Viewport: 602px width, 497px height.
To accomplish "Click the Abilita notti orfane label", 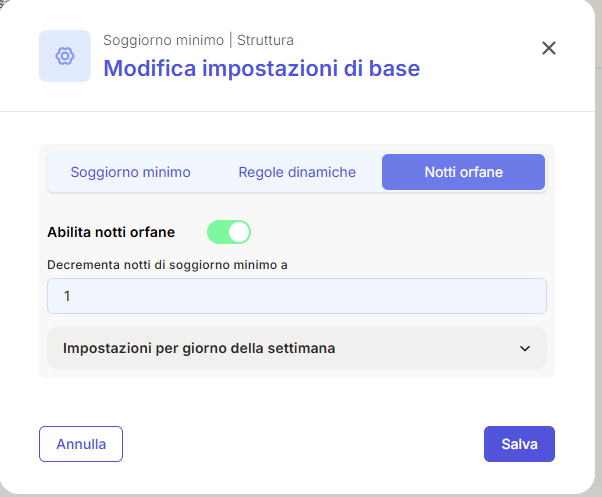I will (111, 232).
